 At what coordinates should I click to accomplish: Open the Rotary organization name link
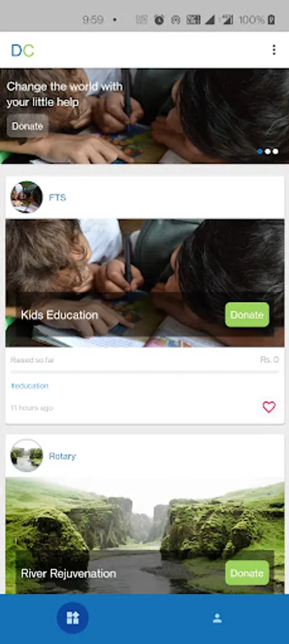(62, 456)
